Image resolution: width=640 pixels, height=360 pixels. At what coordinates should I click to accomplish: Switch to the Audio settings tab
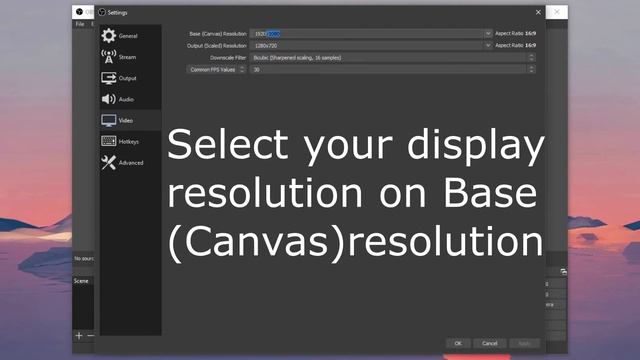131,99
